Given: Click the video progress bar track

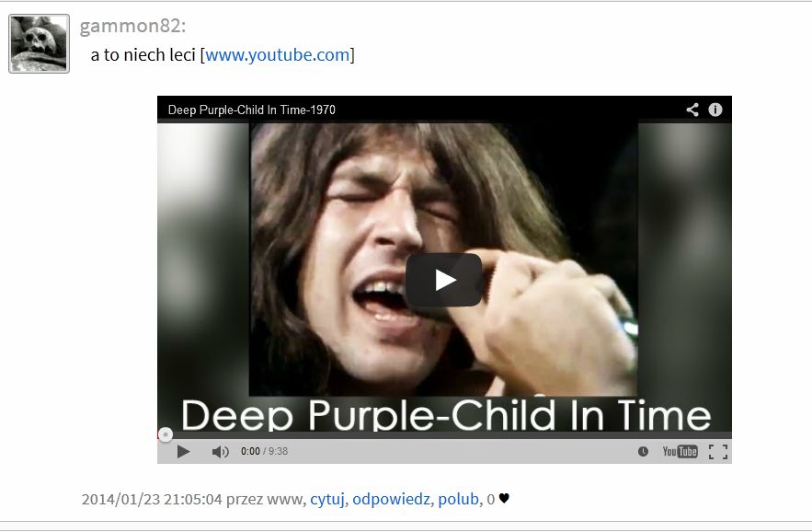Looking at the screenshot, I should [444, 435].
